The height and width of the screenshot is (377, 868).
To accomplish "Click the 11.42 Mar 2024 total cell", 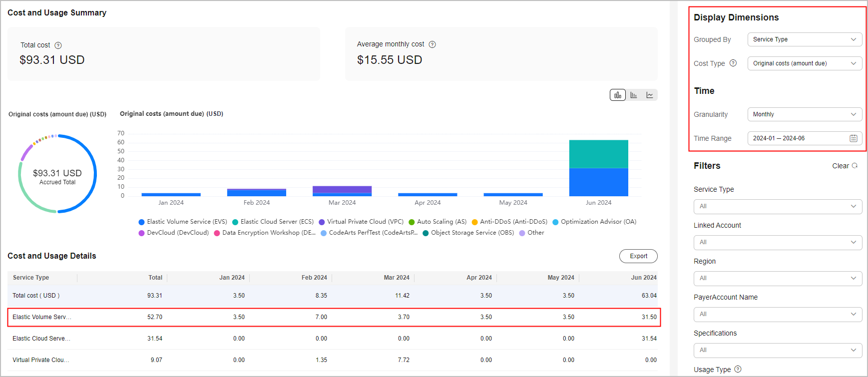I will tap(402, 296).
